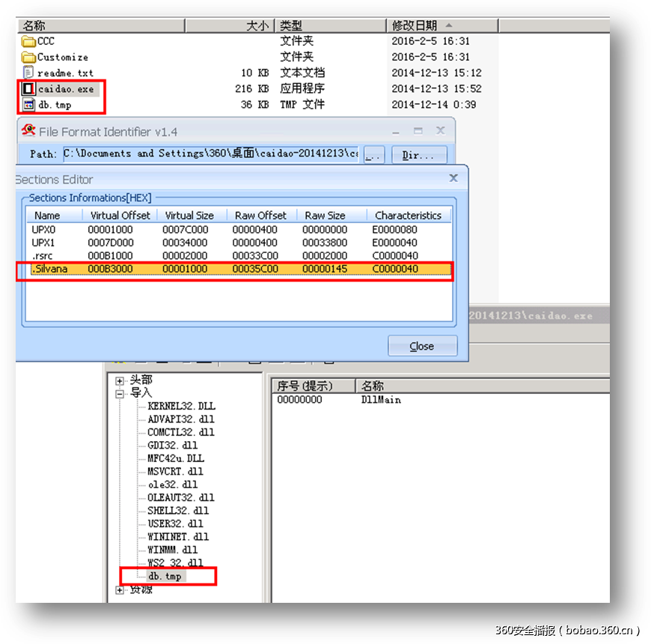Click inside the Path input field
Screen dimensions: 651x644
click(x=210, y=154)
